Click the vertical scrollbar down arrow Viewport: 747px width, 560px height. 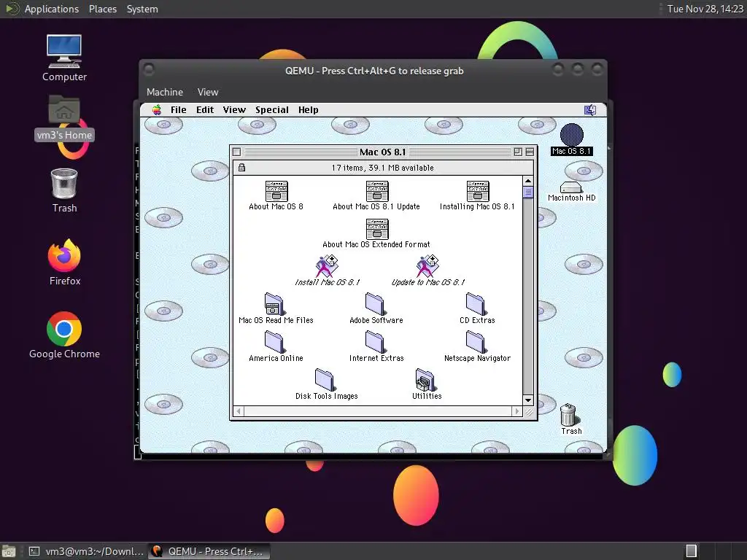point(528,400)
